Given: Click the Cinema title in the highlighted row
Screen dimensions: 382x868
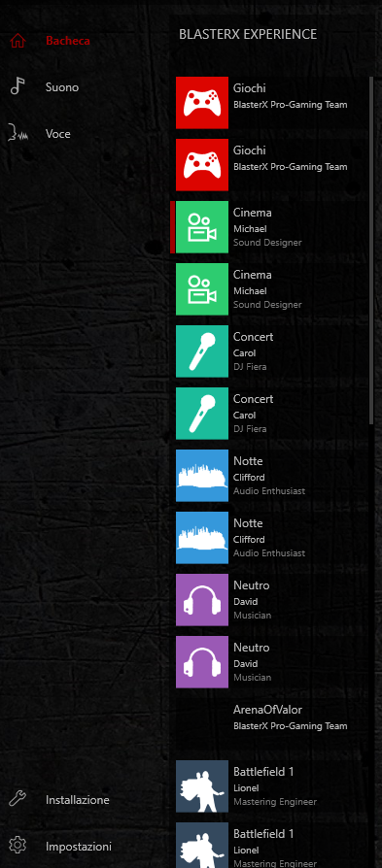Looking at the screenshot, I should point(253,212).
